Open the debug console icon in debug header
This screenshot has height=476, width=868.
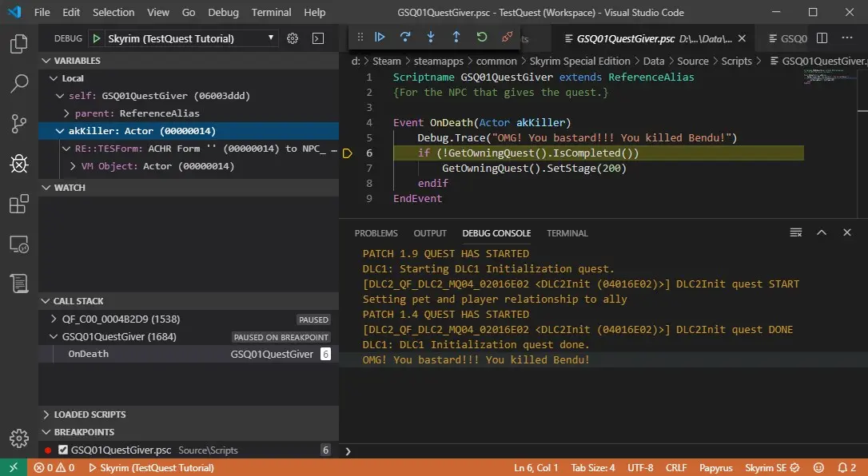[318, 38]
